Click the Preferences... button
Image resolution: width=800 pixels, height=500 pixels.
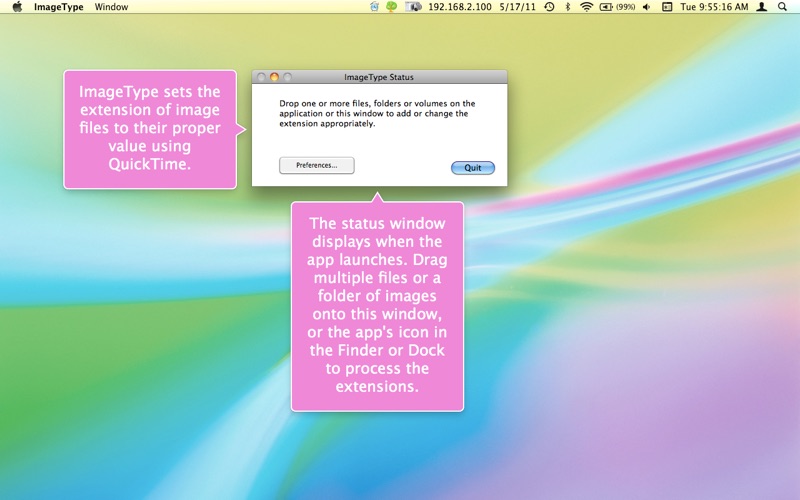[317, 165]
